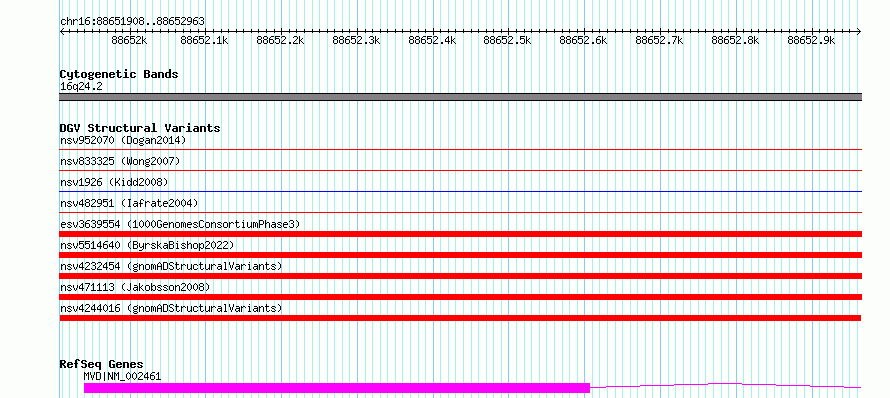
Task: Click the blue line under nsv1926
Action: click(x=460, y=191)
